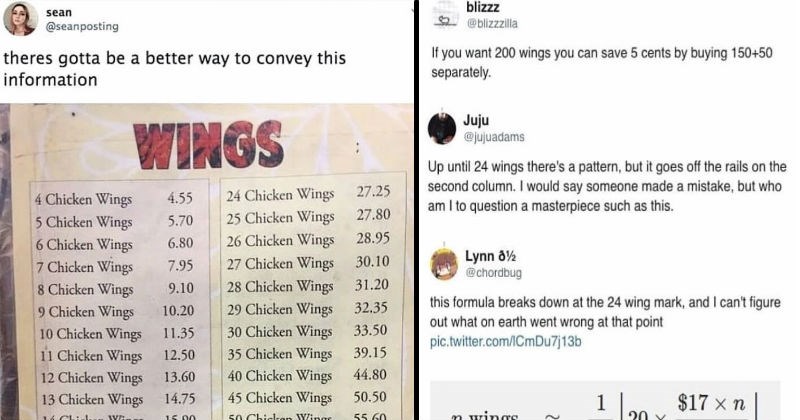800x420 pixels.
Task: Click blizzz's profile avatar
Action: pos(446,13)
